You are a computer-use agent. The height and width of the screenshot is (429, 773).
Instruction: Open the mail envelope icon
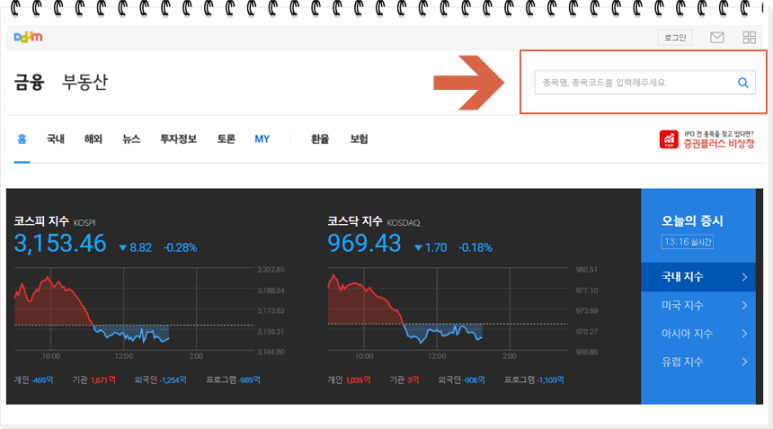pyautogui.click(x=717, y=38)
